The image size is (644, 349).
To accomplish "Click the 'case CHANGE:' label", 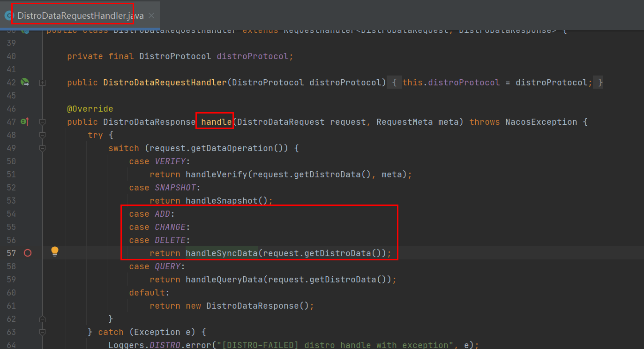I will pos(160,227).
